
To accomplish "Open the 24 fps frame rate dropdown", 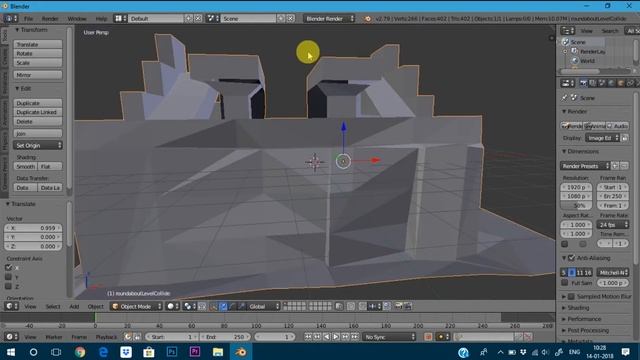I will point(613,224).
